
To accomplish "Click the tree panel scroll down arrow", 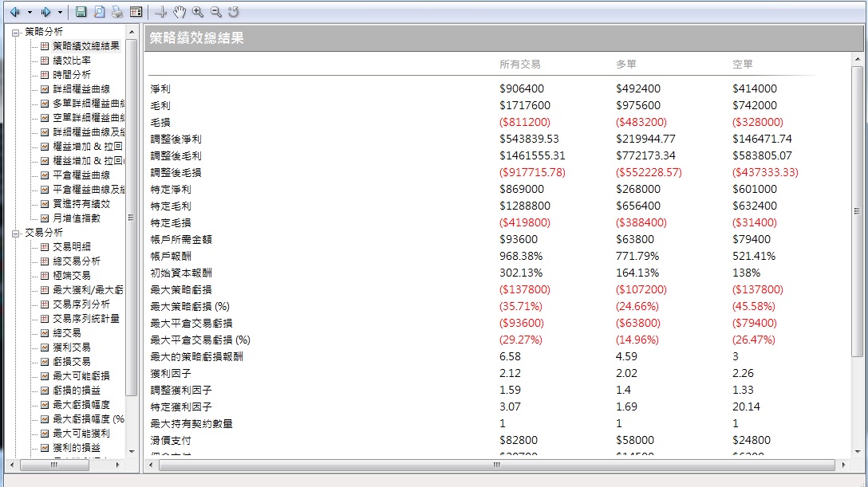I will point(132,452).
